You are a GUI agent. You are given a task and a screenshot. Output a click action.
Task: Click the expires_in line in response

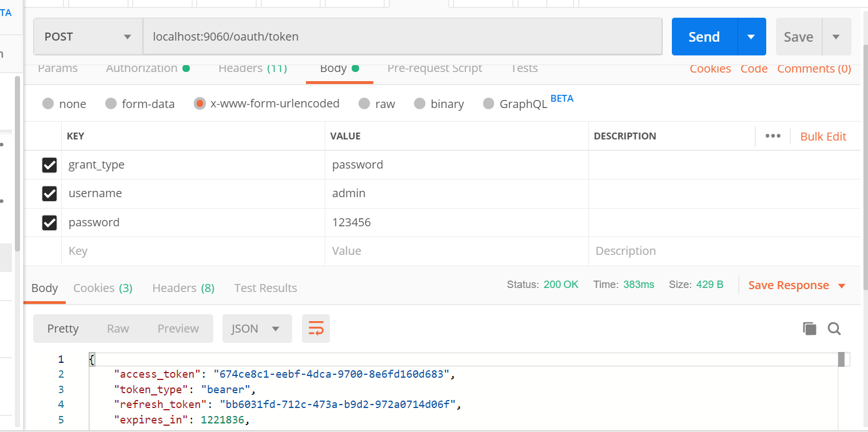pyautogui.click(x=182, y=420)
